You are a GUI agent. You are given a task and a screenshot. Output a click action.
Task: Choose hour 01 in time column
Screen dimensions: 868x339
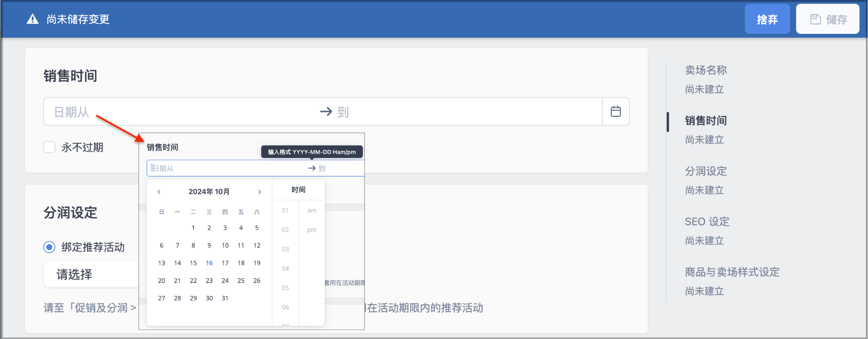(x=285, y=210)
